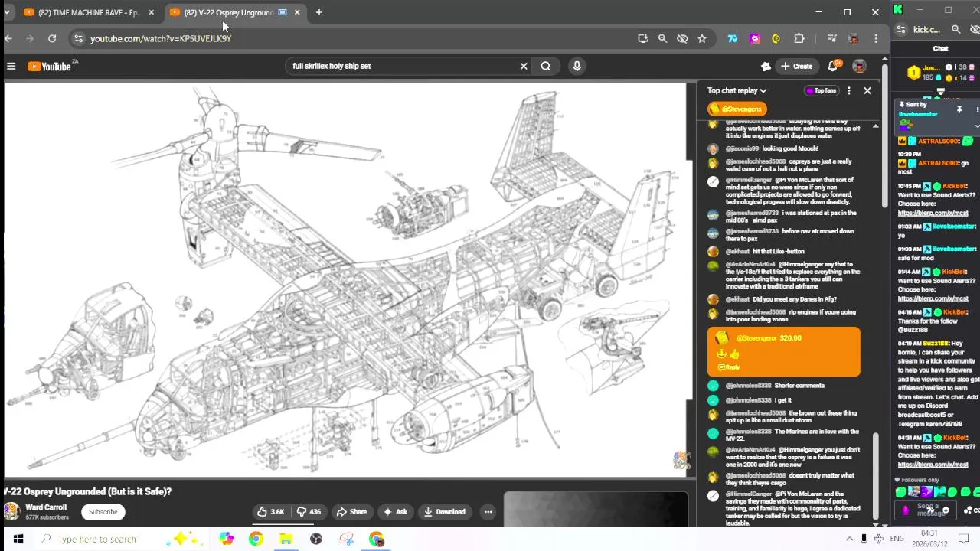Expand the pinned message chevron in Kick chat
The width and height of the screenshot is (980, 551).
[977, 126]
